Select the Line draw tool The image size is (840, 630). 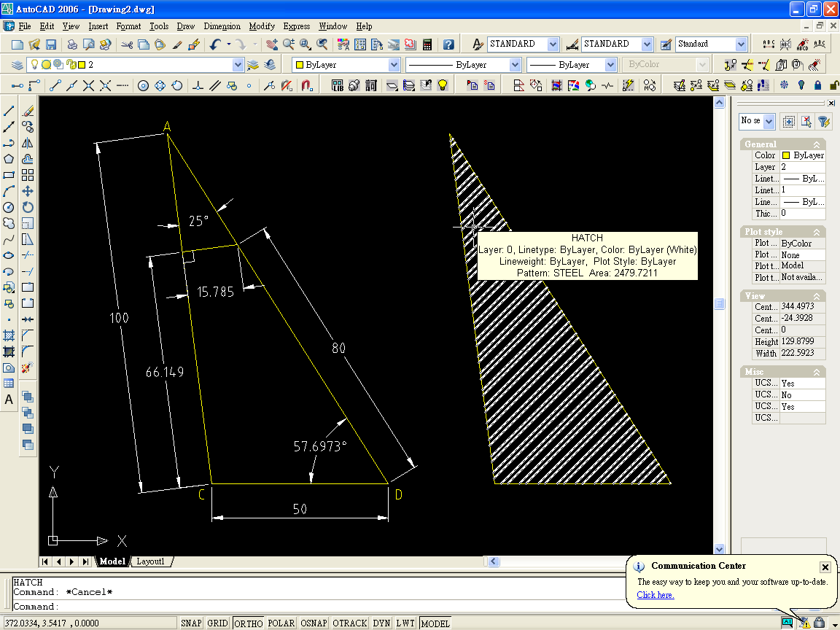[x=9, y=111]
